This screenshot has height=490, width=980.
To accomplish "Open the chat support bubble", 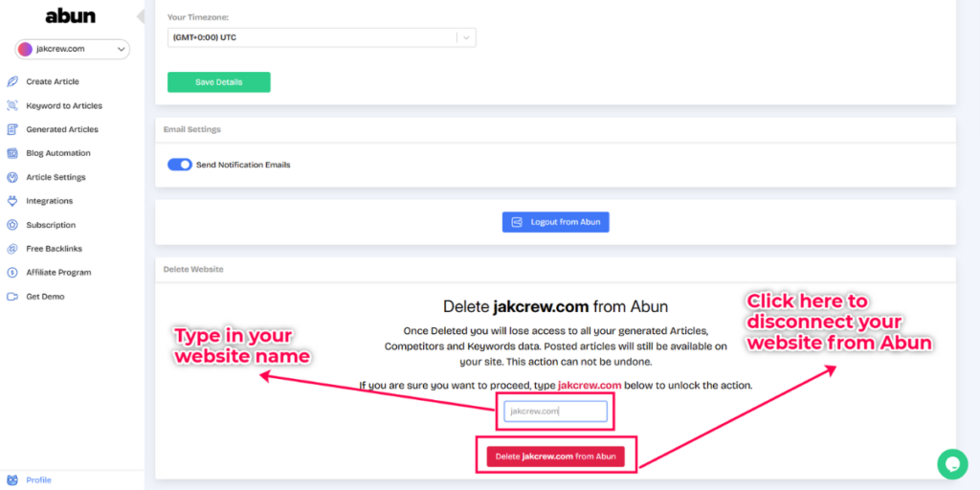I will [x=952, y=464].
